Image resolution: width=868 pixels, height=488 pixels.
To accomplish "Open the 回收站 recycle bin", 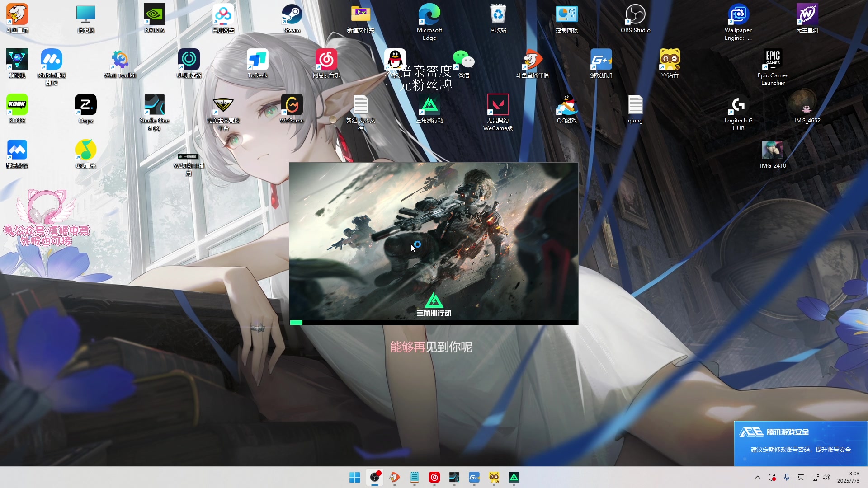I will [x=498, y=18].
